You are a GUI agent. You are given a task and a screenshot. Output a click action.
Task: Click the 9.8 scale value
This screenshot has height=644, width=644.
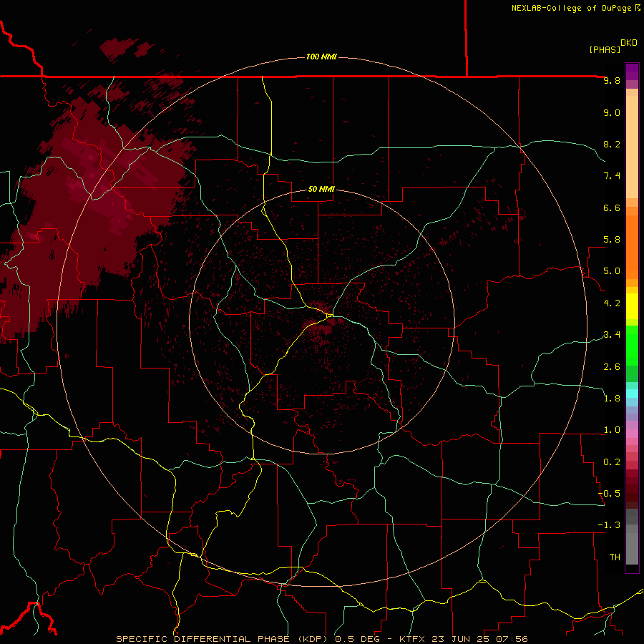pos(612,80)
